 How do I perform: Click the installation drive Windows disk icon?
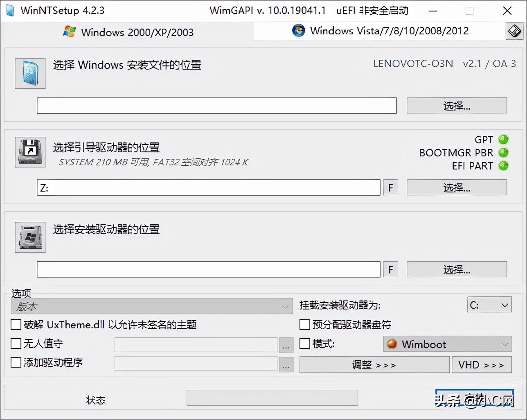pos(30,237)
